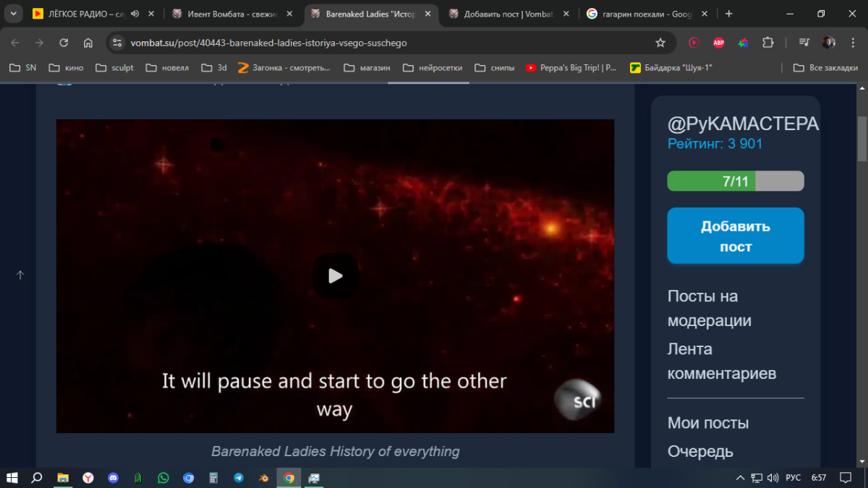Open the Байдарка "Шуя-1" bookmark

pos(671,68)
